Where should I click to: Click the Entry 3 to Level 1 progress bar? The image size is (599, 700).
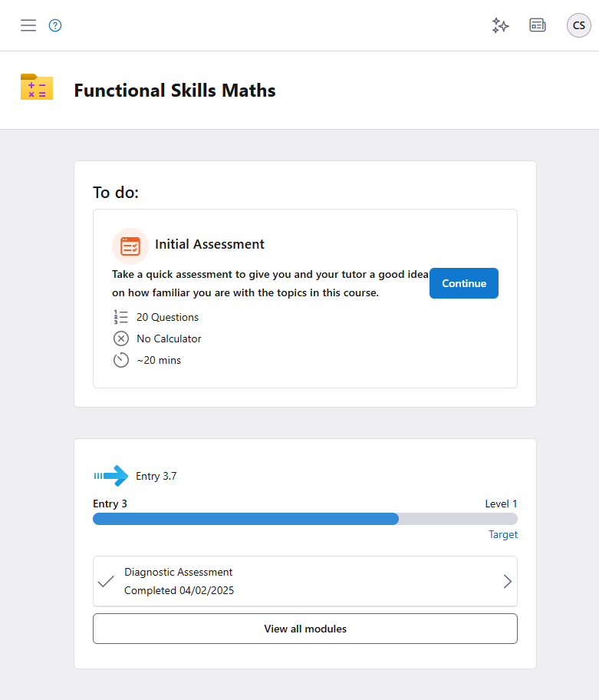[305, 519]
